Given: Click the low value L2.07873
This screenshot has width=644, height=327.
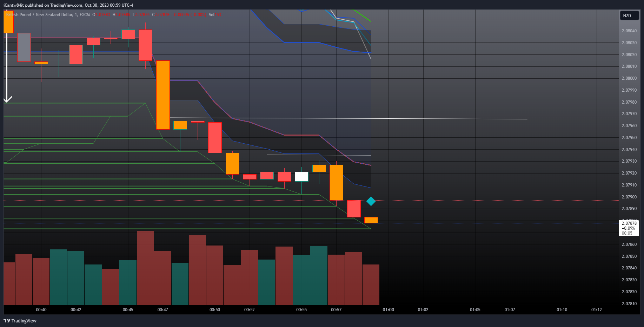Looking at the screenshot, I should (141, 15).
